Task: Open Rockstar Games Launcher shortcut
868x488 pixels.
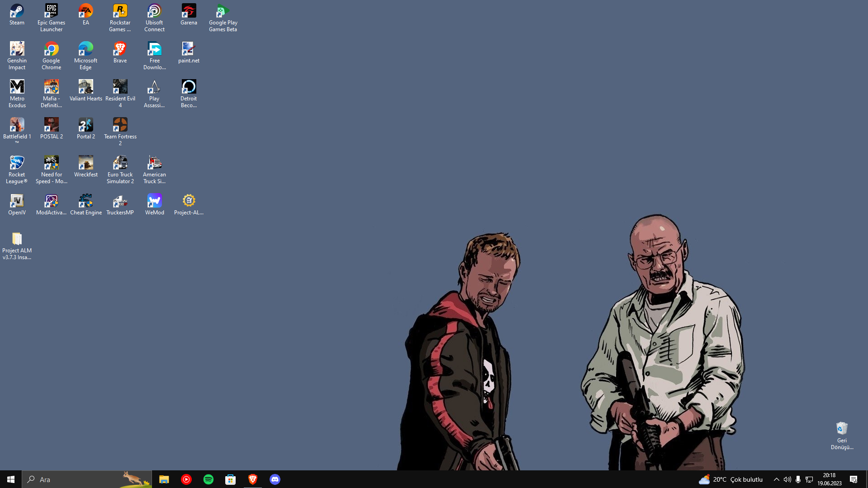Action: [120, 18]
